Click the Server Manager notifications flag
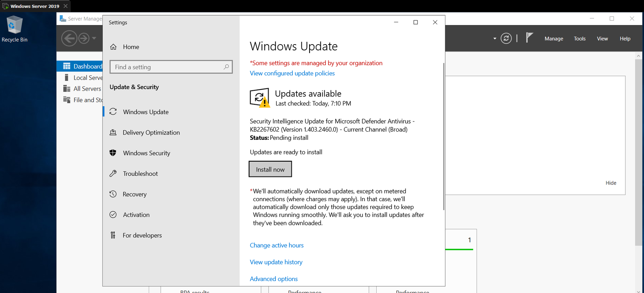This screenshot has width=644, height=293. [x=529, y=38]
